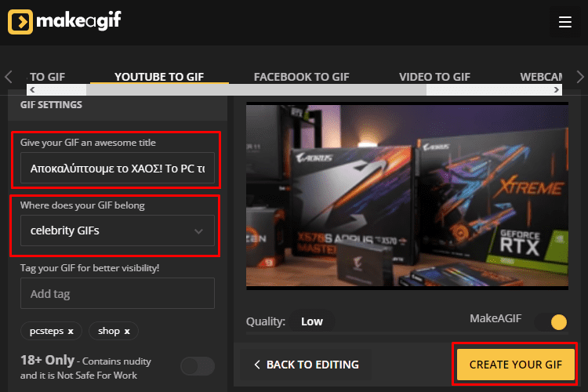The image size is (588, 392).
Task: Switch to the FACEBOOK TO GIF tab
Action: coord(301,77)
